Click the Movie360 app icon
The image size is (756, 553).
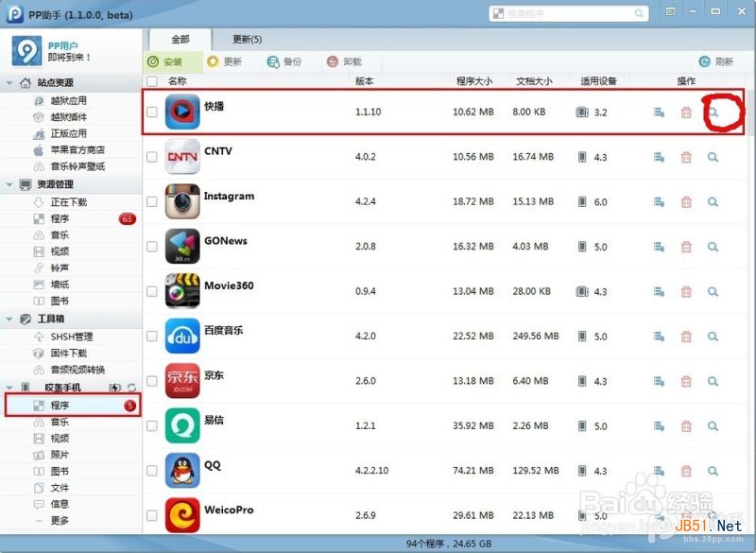(x=182, y=291)
